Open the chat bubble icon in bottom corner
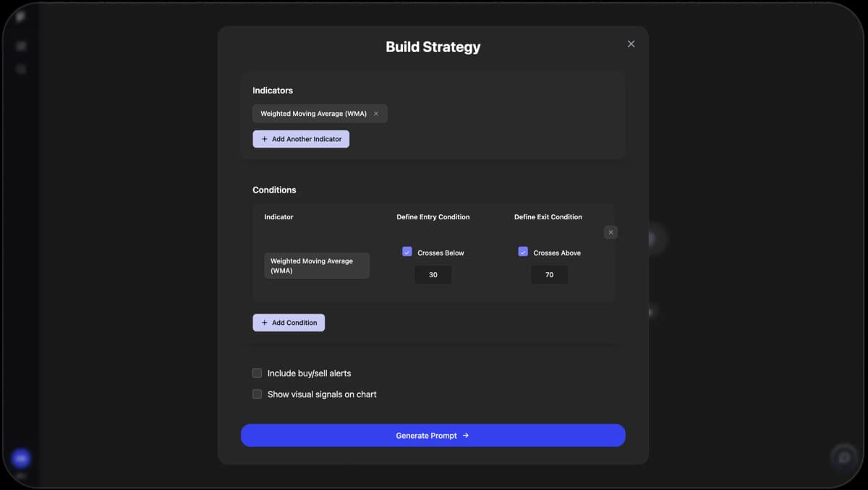Image resolution: width=868 pixels, height=490 pixels. pos(843,457)
